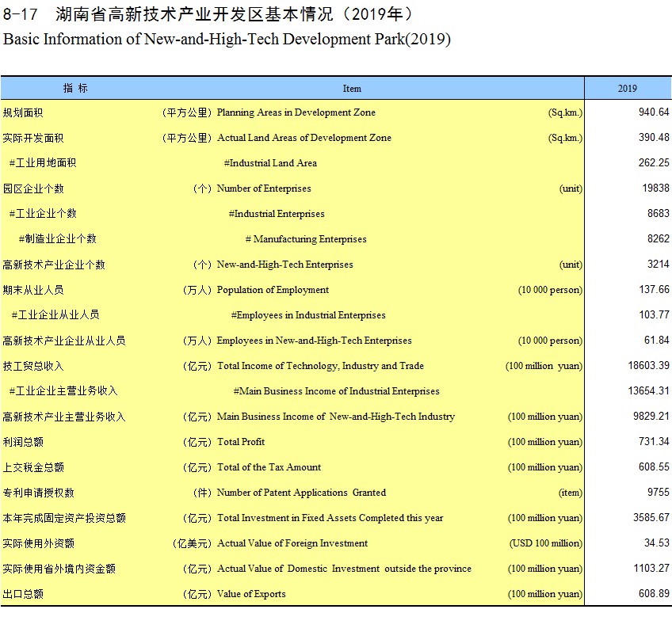Click the value 137.66

coord(654,289)
